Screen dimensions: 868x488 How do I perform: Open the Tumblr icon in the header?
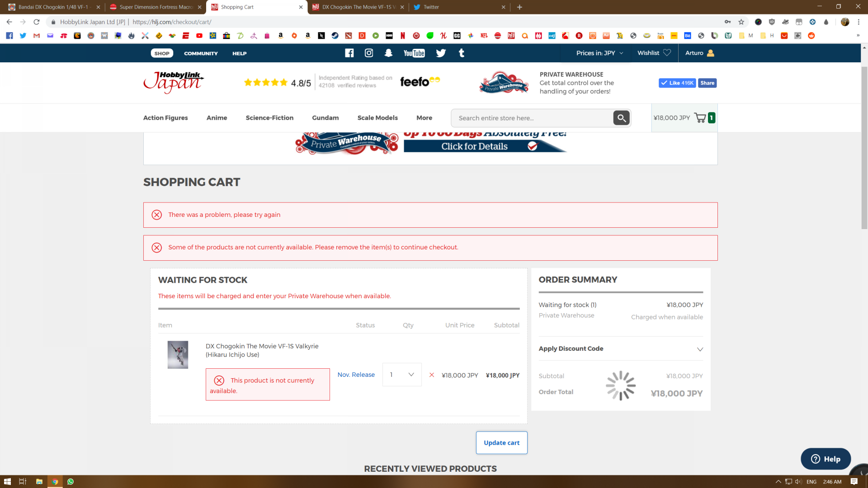(462, 53)
